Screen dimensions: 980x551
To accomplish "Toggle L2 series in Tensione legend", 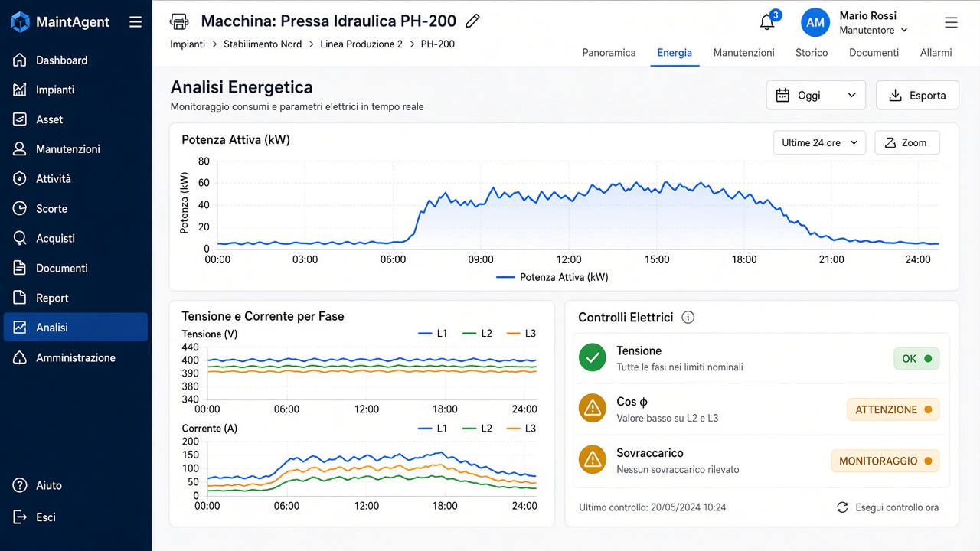I will point(477,334).
